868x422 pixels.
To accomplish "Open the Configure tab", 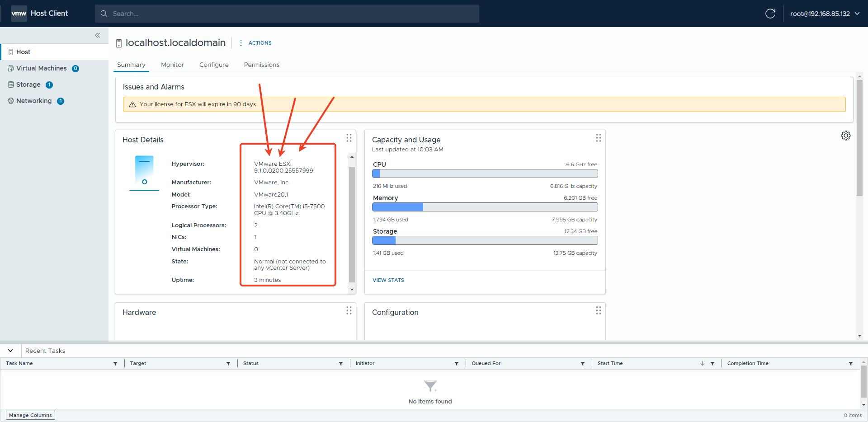I will (214, 65).
